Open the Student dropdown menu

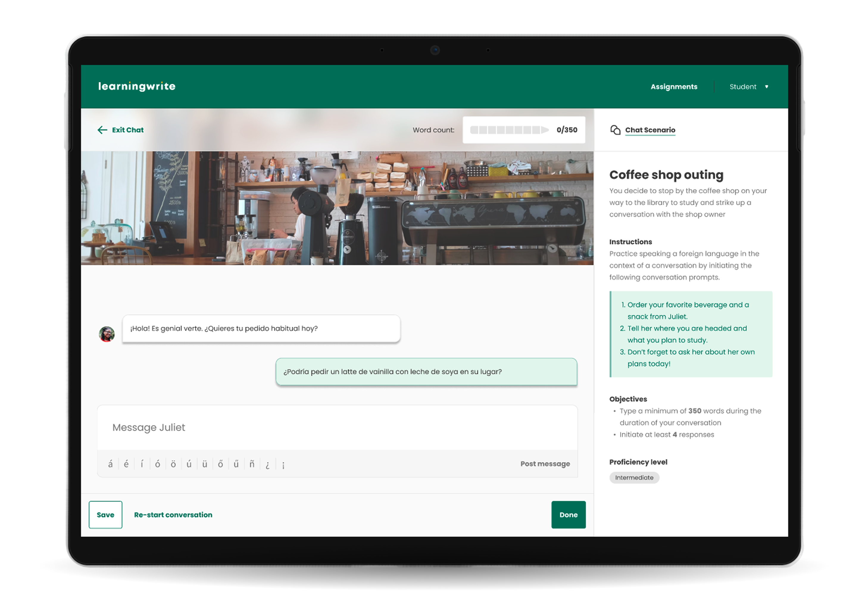[x=743, y=87]
